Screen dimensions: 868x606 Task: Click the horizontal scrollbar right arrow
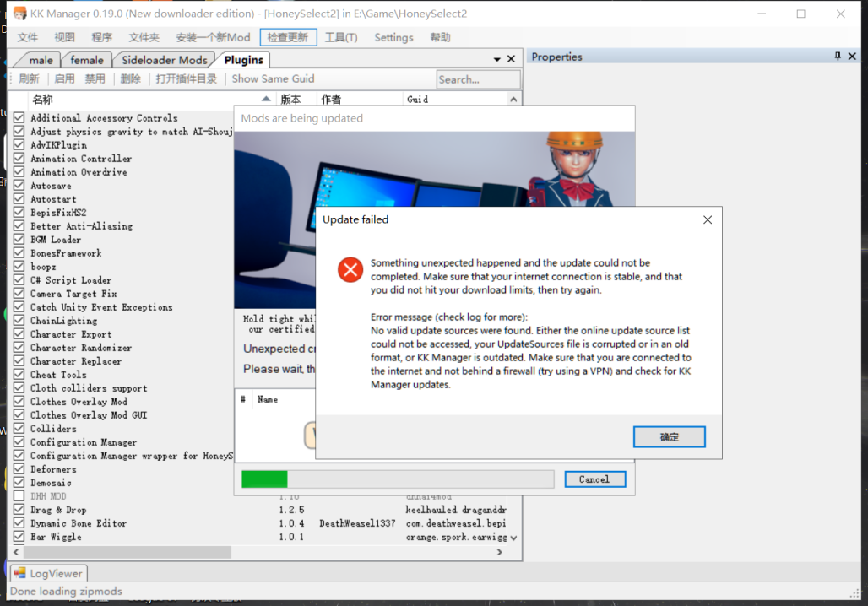[499, 552]
